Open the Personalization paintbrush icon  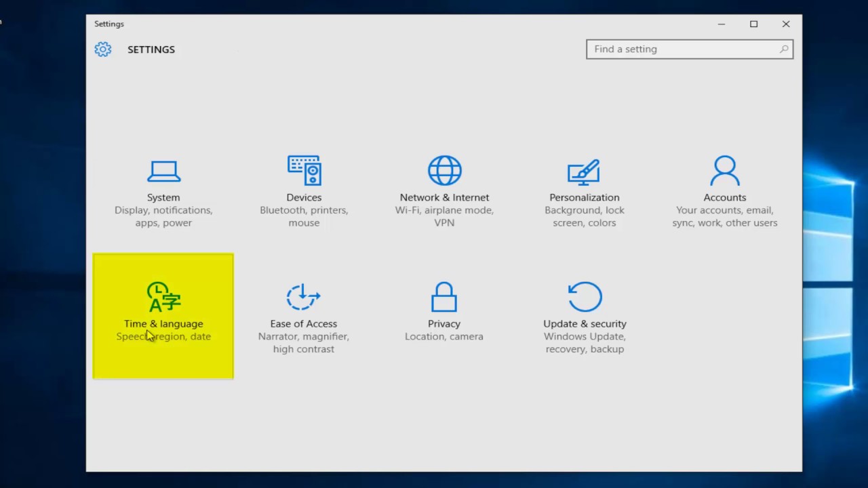pos(584,172)
